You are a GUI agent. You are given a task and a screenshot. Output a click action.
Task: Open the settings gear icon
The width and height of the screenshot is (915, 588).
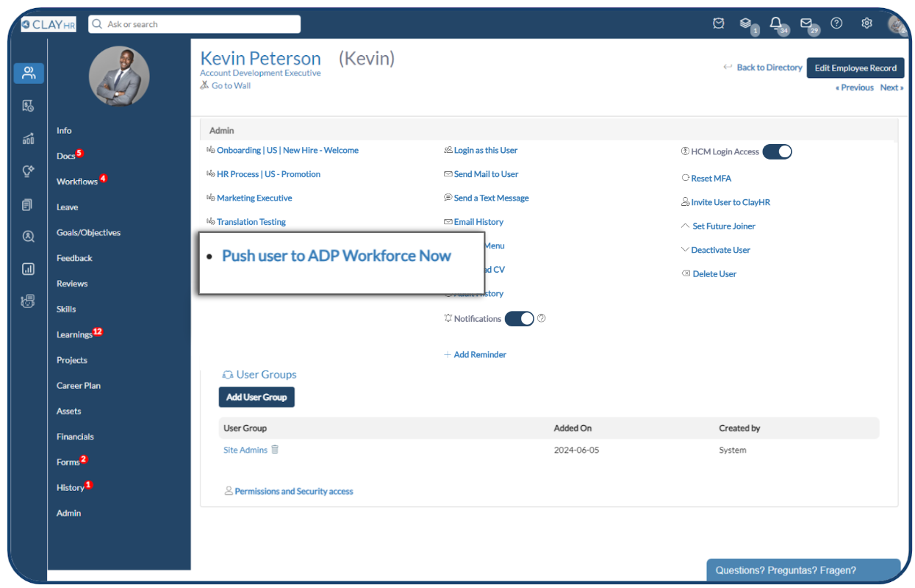click(867, 24)
